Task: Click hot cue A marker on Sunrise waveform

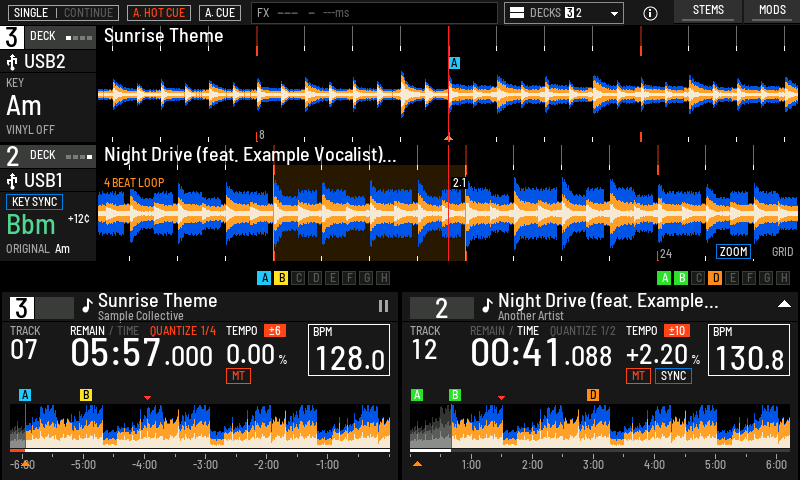Action: tap(454, 63)
